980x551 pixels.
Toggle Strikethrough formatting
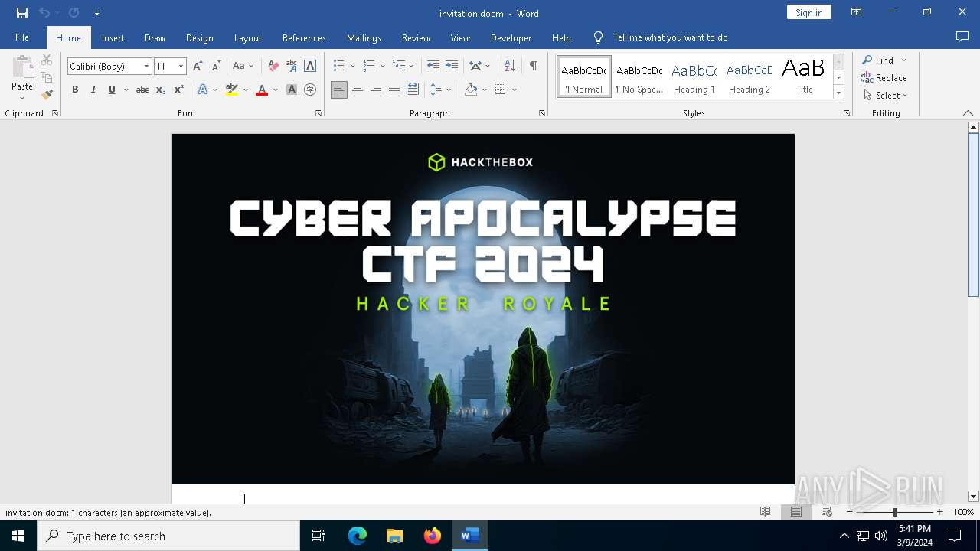142,90
